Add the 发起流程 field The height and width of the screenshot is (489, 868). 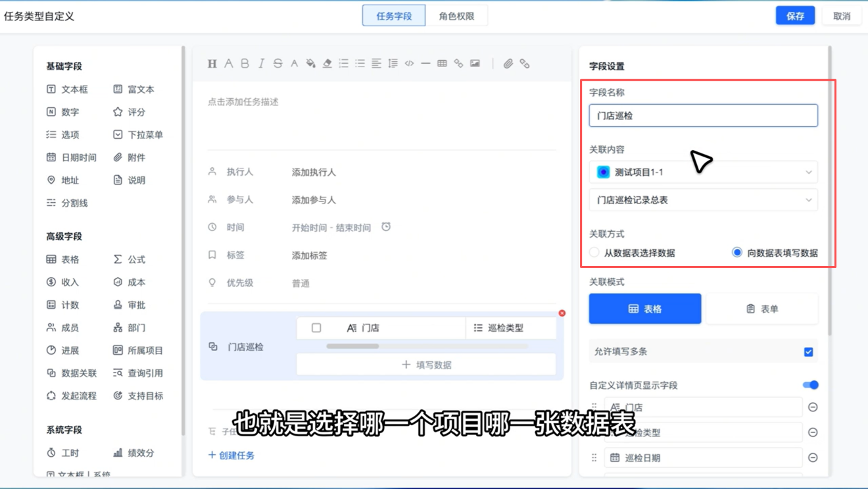71,396
